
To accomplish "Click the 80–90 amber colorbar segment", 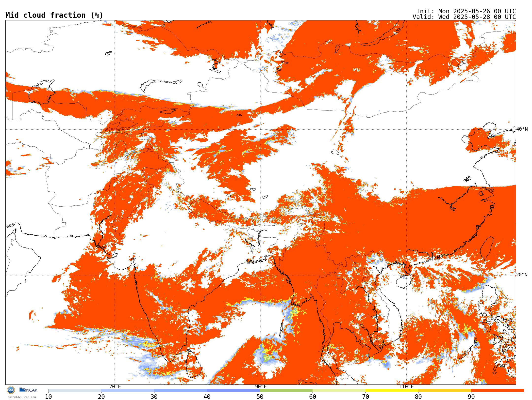I will pyautogui.click(x=445, y=391).
